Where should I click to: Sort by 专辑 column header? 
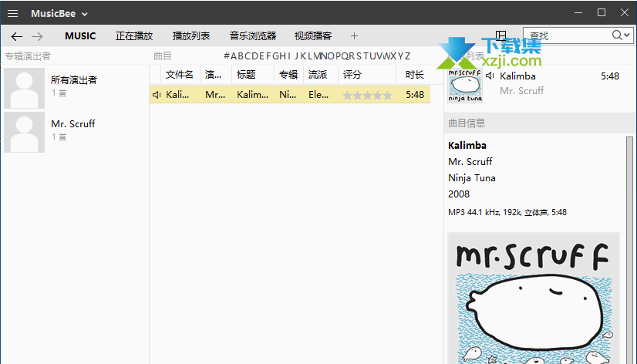click(x=288, y=75)
